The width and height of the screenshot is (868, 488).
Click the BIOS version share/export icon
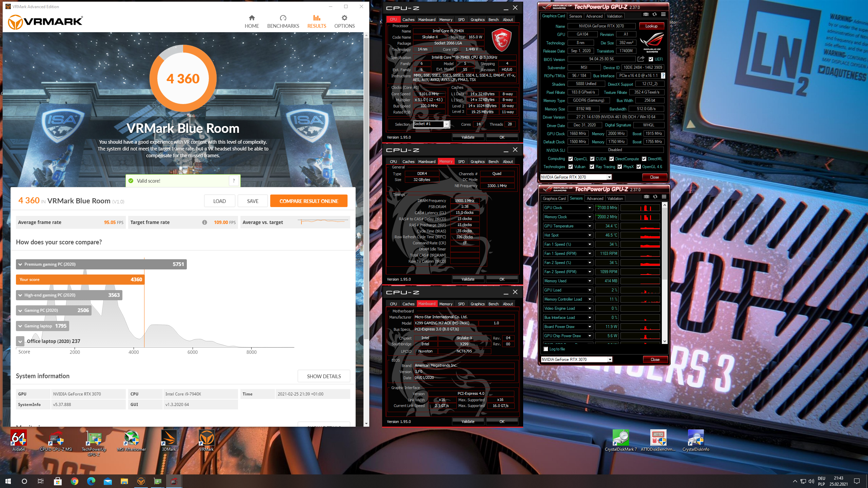tap(641, 59)
